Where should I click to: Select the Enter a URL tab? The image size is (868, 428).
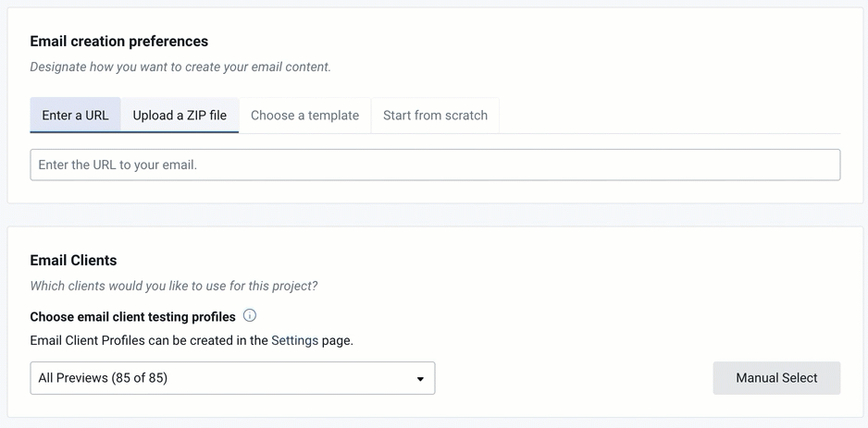(75, 116)
